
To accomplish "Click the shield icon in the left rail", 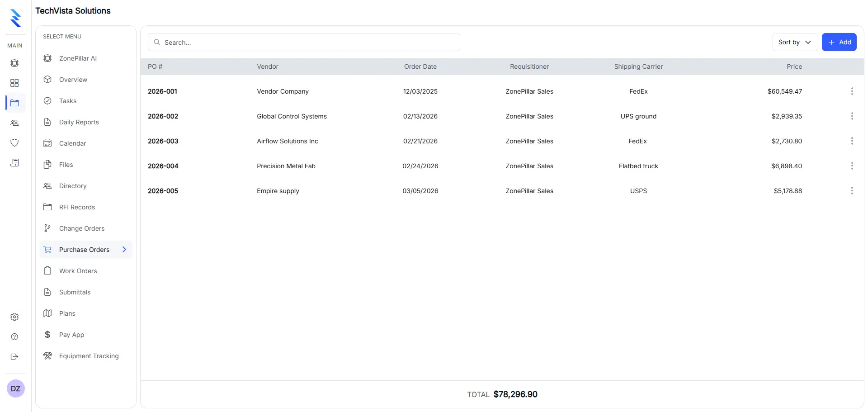I will pyautogui.click(x=14, y=142).
